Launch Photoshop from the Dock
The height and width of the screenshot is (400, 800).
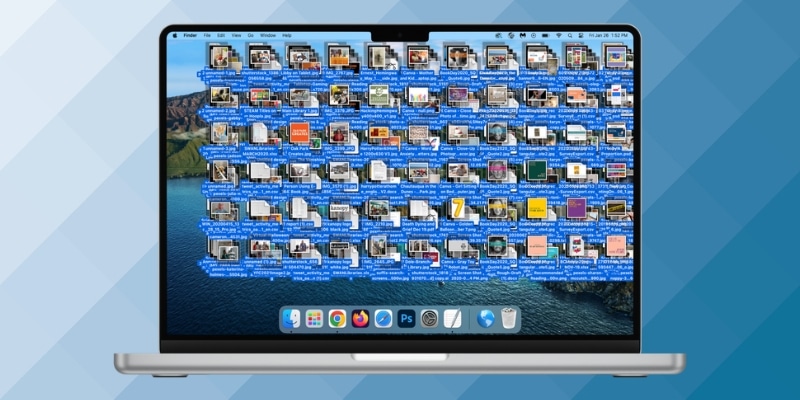point(406,319)
